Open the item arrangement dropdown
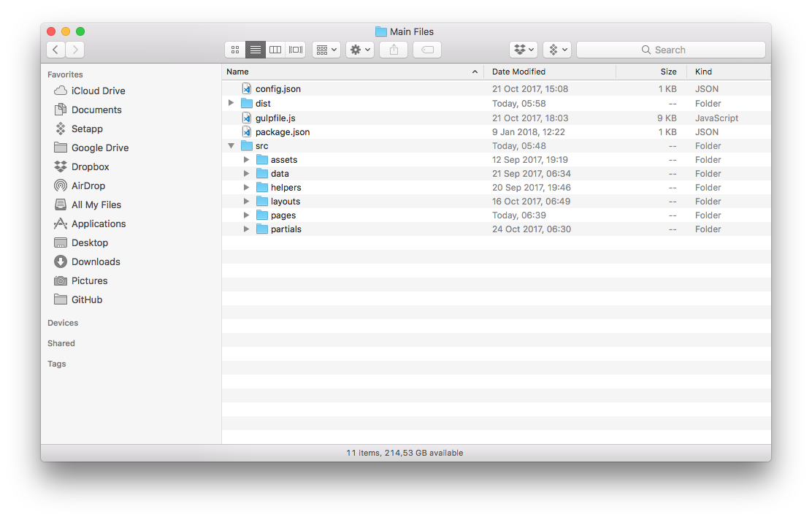Viewport: 812px width, 520px height. pyautogui.click(x=326, y=50)
